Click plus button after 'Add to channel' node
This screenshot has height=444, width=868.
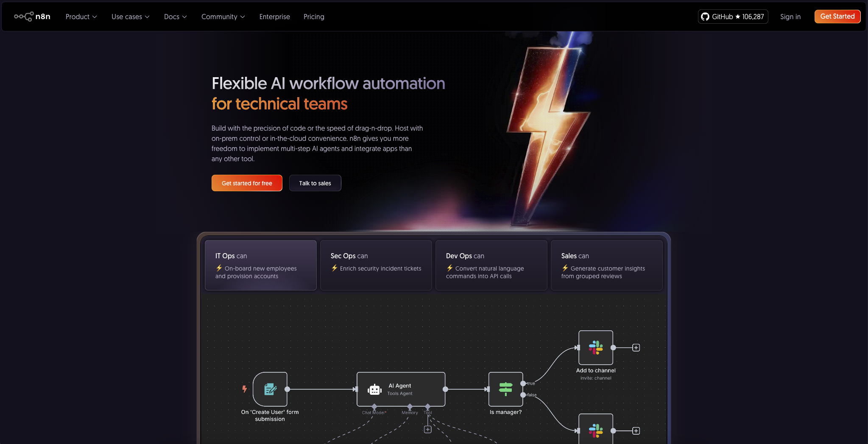(x=636, y=347)
